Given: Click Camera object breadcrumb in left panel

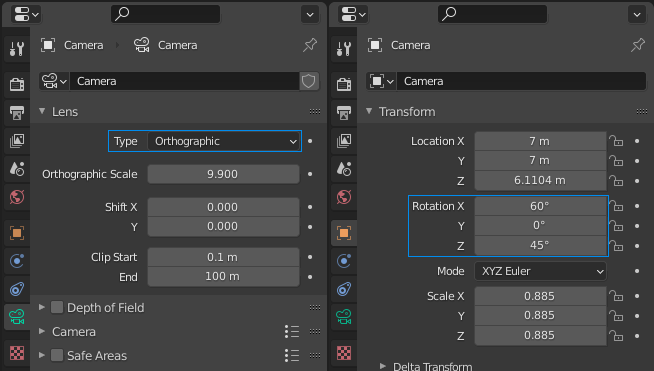Looking at the screenshot, I should coord(72,45).
